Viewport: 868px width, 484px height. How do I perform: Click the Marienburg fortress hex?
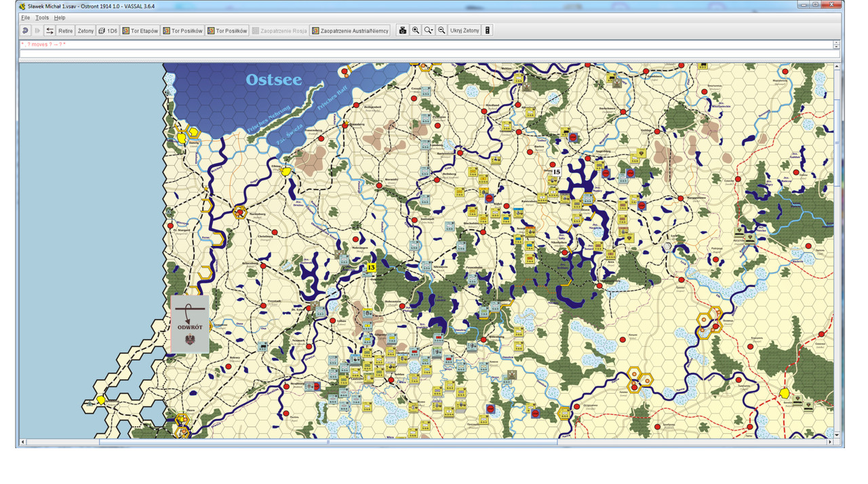[239, 212]
